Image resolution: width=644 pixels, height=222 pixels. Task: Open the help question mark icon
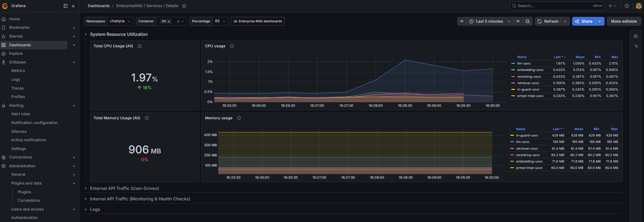click(627, 6)
